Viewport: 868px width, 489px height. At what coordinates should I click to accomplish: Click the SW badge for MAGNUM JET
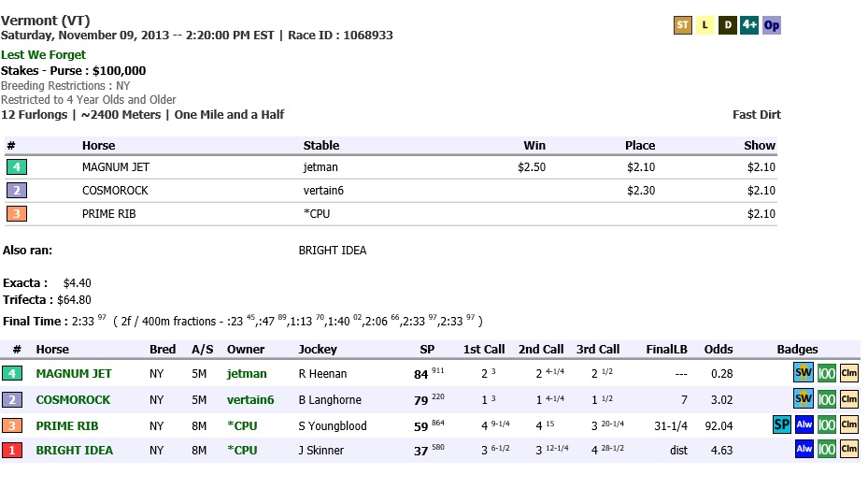(x=804, y=373)
